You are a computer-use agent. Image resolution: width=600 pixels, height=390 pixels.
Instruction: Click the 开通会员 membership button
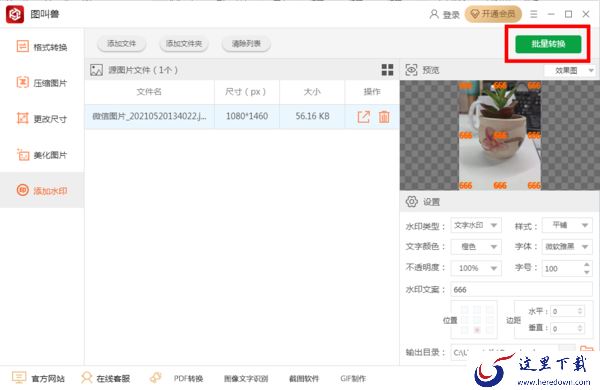click(x=493, y=14)
